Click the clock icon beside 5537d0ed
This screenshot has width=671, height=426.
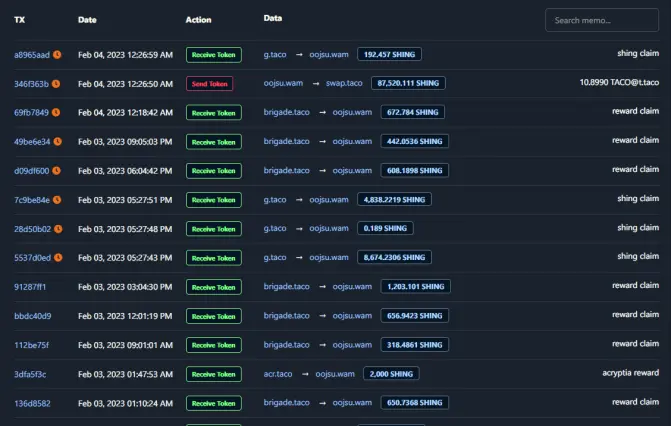[x=58, y=257]
